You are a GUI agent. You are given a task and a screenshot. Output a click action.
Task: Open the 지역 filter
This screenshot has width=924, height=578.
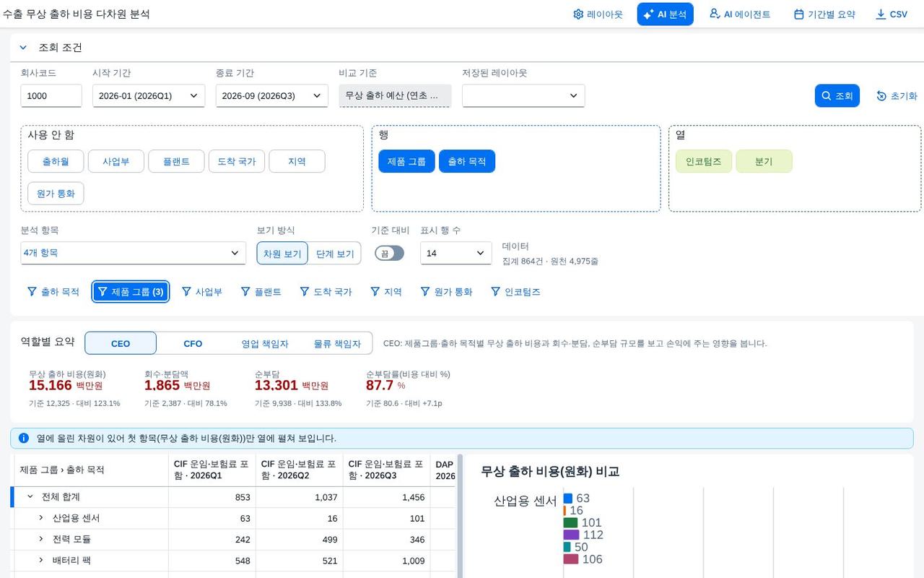pos(386,292)
